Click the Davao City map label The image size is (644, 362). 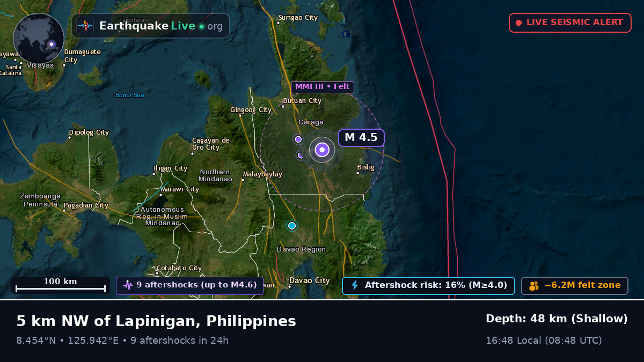(x=310, y=280)
